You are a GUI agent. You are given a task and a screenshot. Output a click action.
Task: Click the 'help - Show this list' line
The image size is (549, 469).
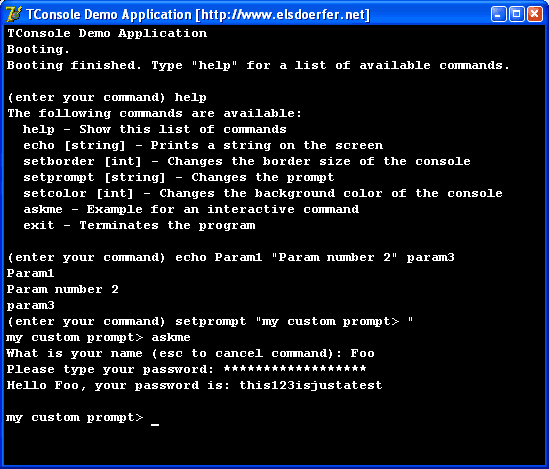point(155,130)
